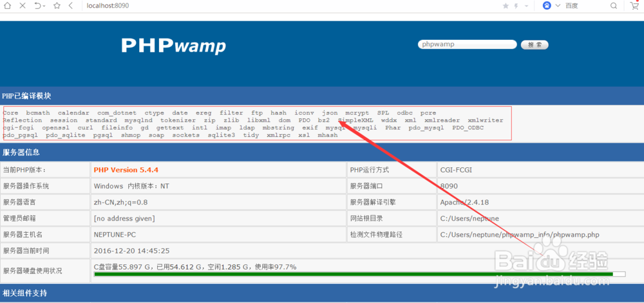Open the shopping cart icon

(634, 5)
